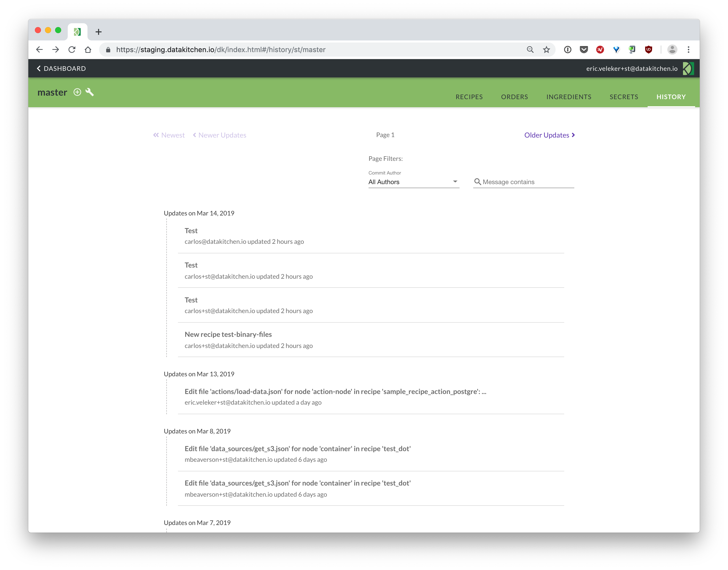The width and height of the screenshot is (728, 570).
Task: Click the zoom magnifier icon in address bar
Action: point(530,50)
